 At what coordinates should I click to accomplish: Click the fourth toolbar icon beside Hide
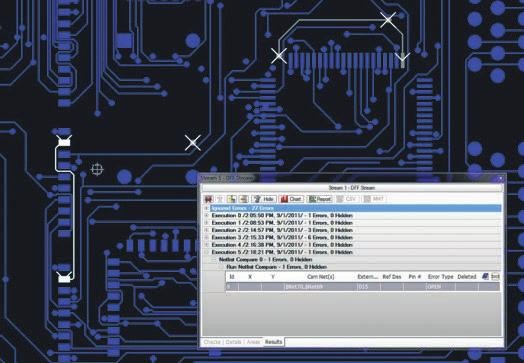click(x=243, y=199)
